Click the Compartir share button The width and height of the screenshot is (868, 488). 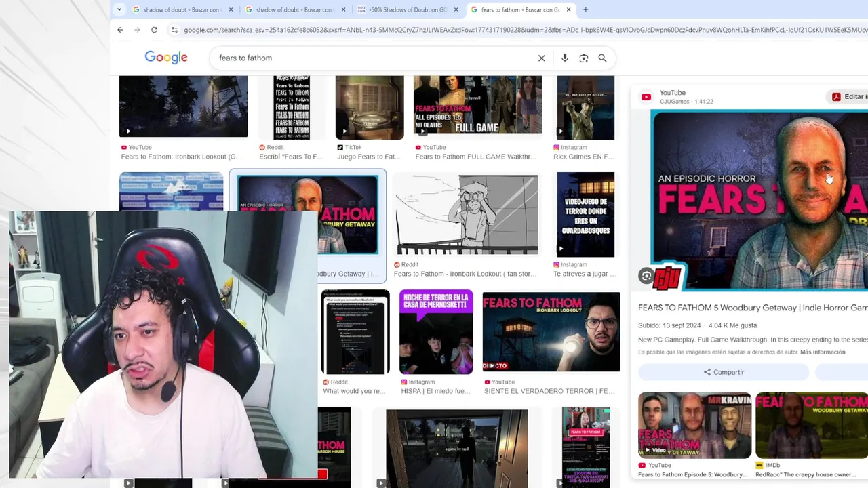[x=724, y=372]
